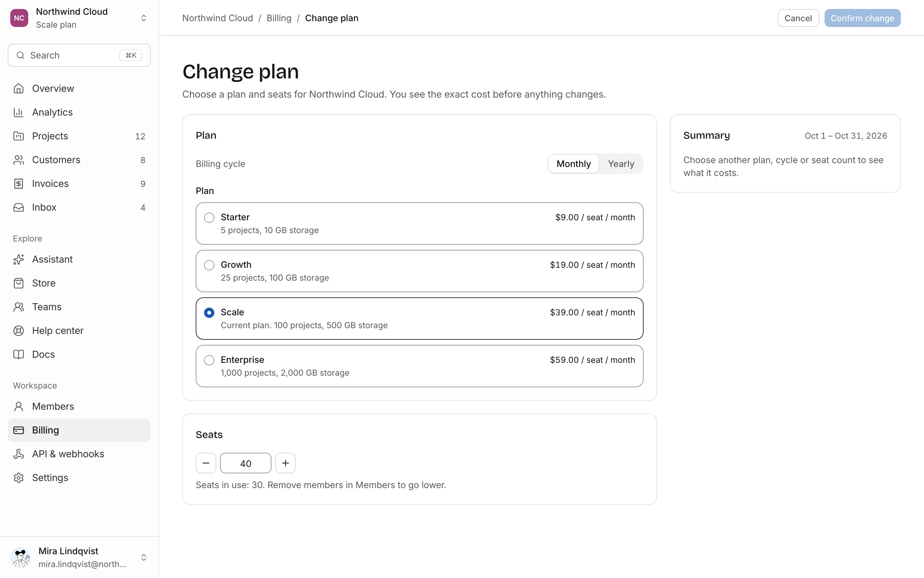Click the Analytics bar chart icon
924x578 pixels.
point(18,112)
